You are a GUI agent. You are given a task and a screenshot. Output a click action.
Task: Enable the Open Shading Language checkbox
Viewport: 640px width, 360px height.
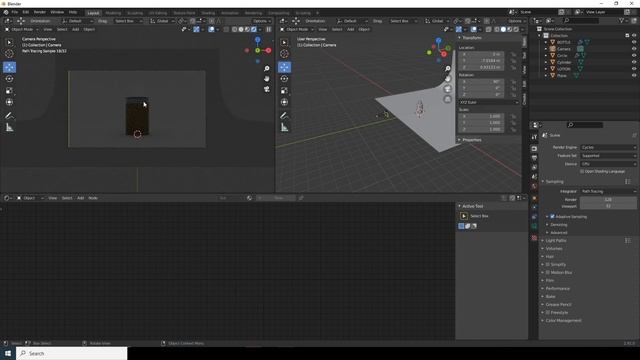pos(582,171)
